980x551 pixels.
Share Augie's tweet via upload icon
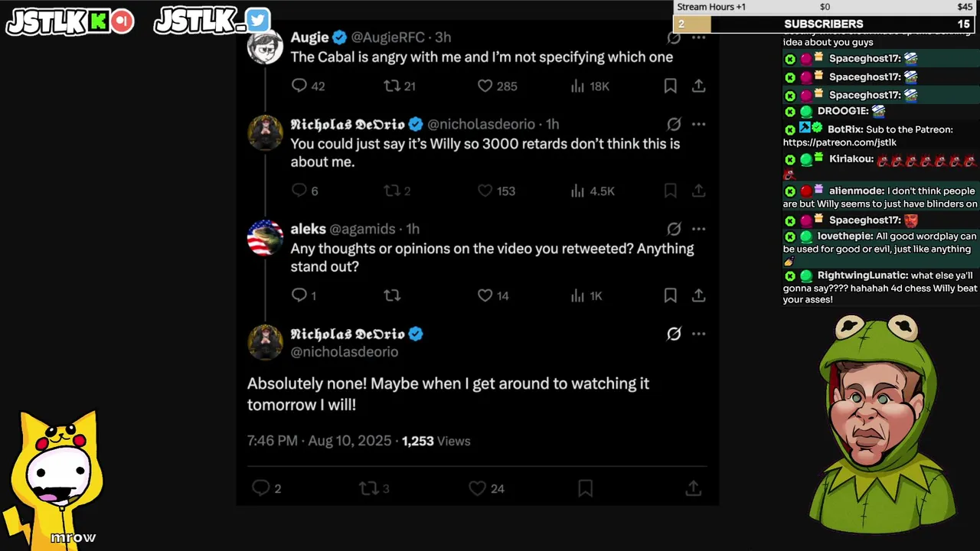[698, 86]
